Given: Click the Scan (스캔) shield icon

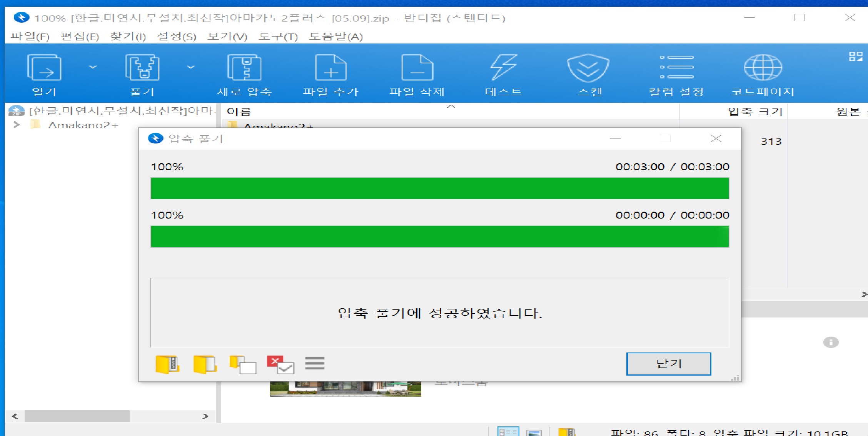Looking at the screenshot, I should point(589,68).
